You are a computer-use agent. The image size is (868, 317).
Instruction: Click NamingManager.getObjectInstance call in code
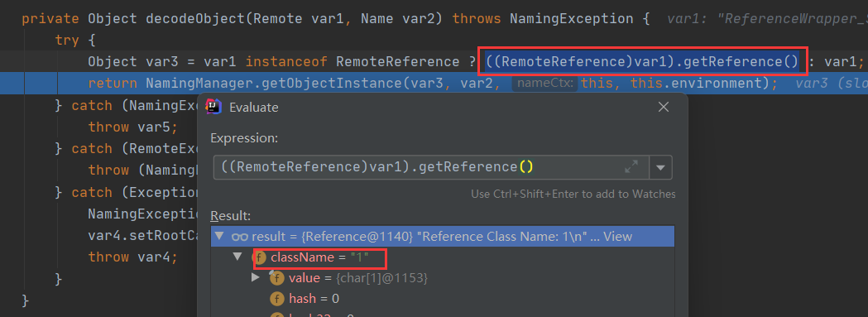pyautogui.click(x=274, y=84)
